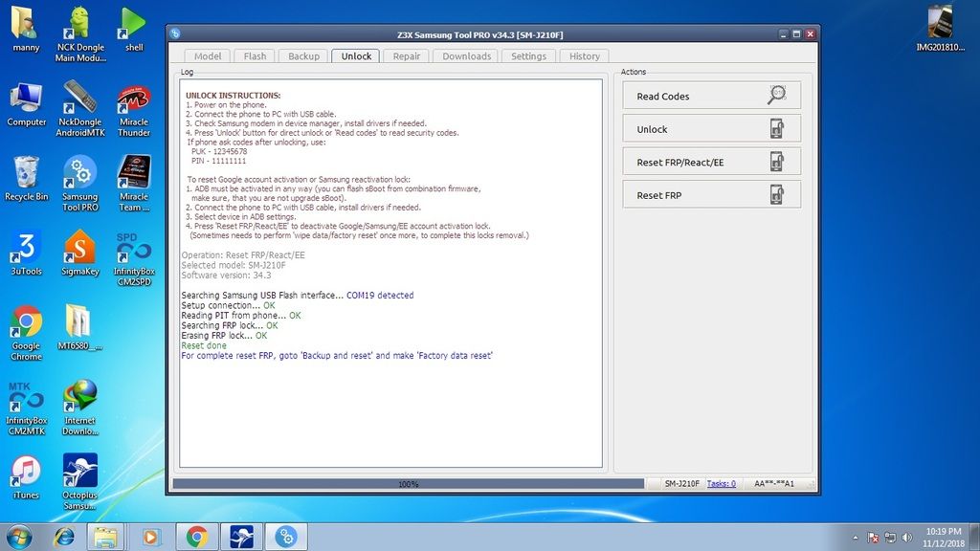Open Action Center flag in tray

coord(873,538)
